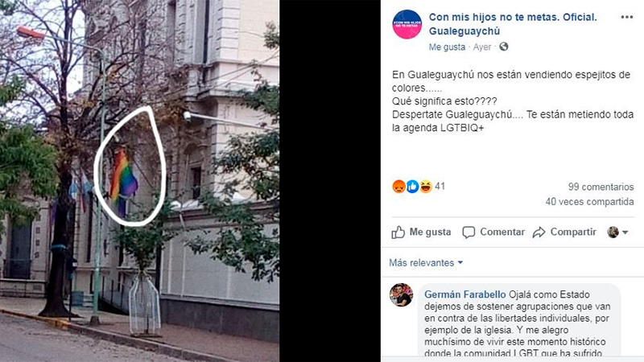Viewport: 644px width, 362px height.
Task: Open the rainbow flag building photo
Action: (x=139, y=181)
